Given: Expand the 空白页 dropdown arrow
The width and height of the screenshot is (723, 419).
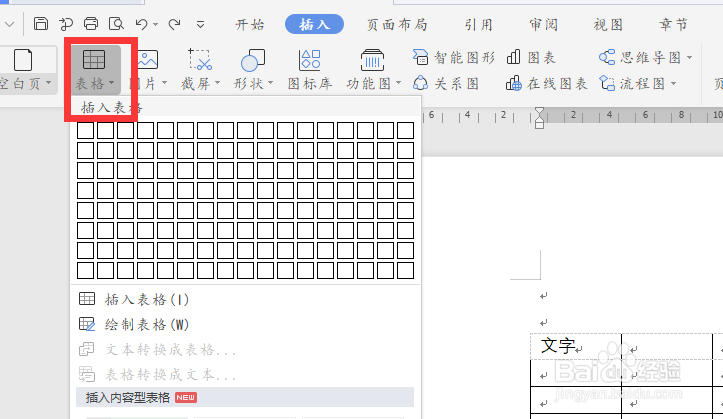Looking at the screenshot, I should pos(48,83).
